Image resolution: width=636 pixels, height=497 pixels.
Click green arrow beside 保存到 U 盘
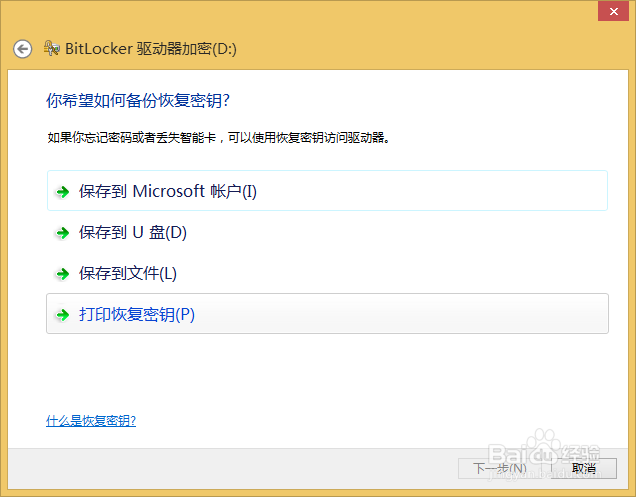click(x=62, y=233)
